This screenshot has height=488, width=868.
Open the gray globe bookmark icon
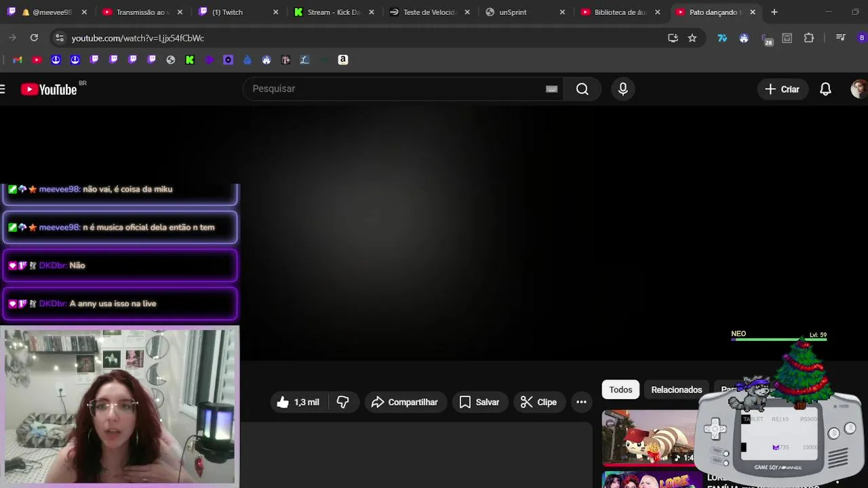coord(171,60)
